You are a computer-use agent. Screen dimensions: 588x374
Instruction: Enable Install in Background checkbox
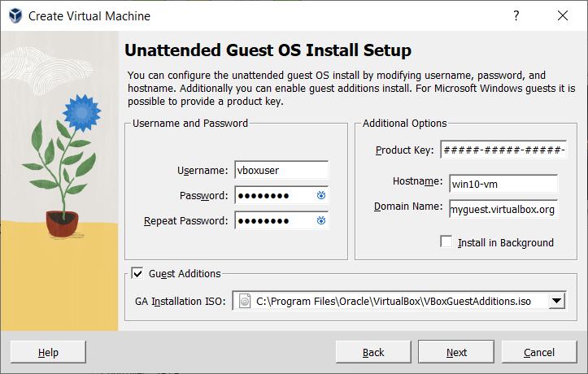coord(446,241)
